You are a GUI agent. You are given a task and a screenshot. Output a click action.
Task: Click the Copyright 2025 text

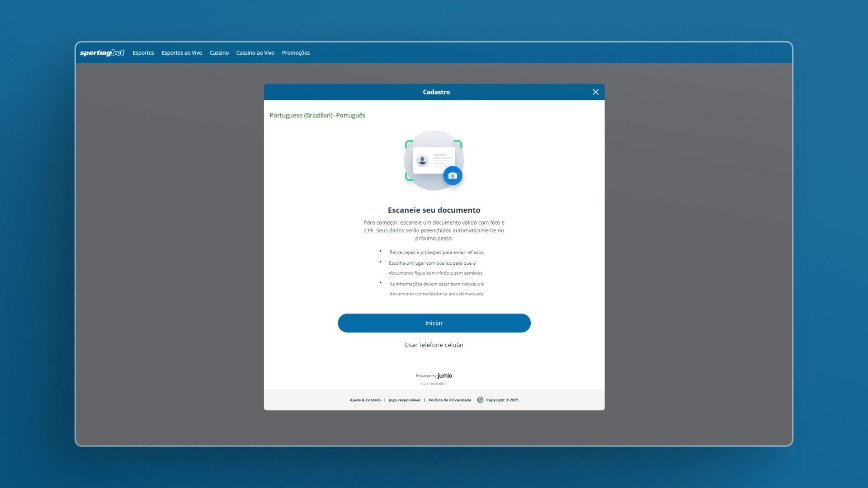(502, 400)
